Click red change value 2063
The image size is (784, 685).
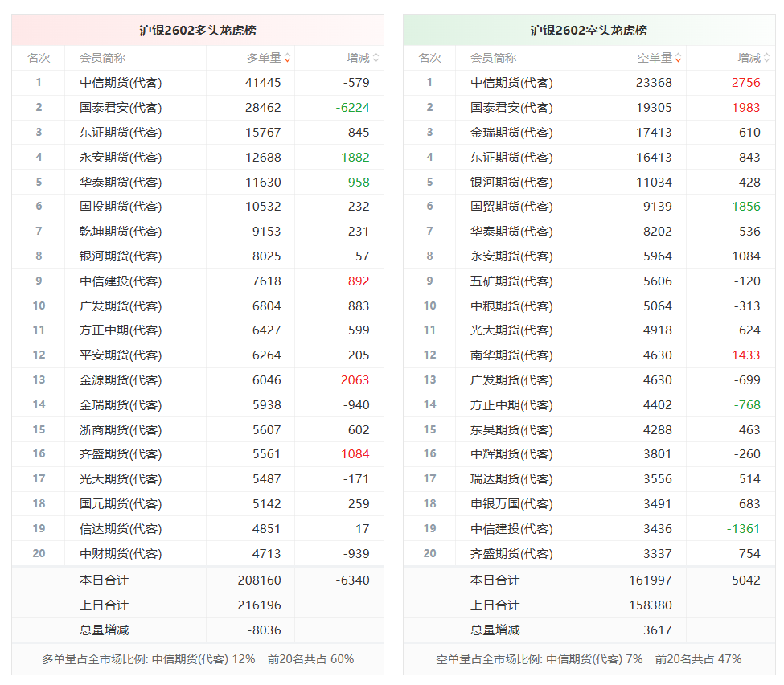(x=355, y=380)
